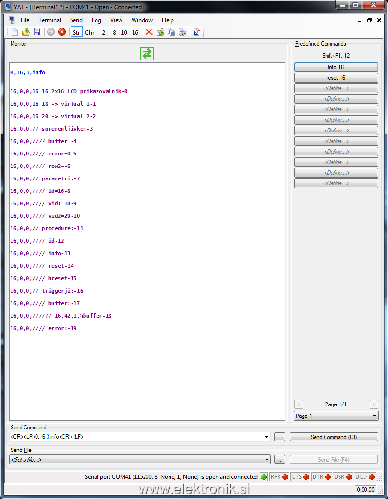Click the copy pages toolbar icon
The width and height of the screenshot is (388, 499).
pos(171,32)
